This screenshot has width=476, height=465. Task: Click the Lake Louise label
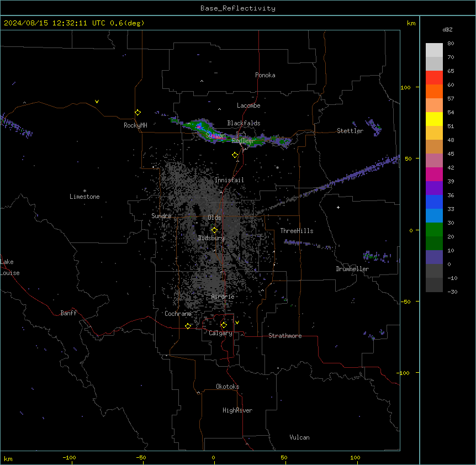click(10, 267)
